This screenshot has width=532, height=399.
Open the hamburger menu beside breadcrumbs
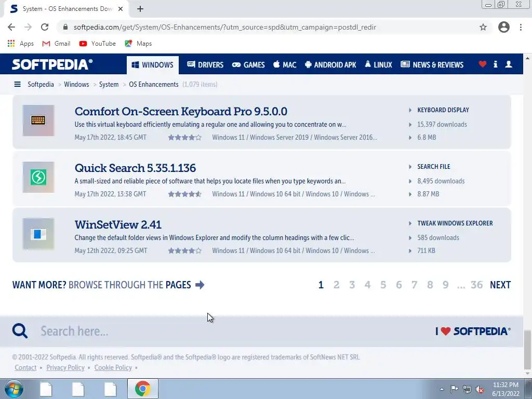coord(17,84)
